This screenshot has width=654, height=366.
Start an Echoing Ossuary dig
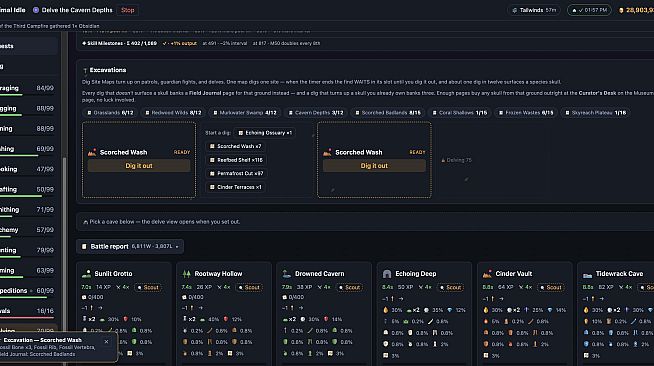click(x=264, y=133)
